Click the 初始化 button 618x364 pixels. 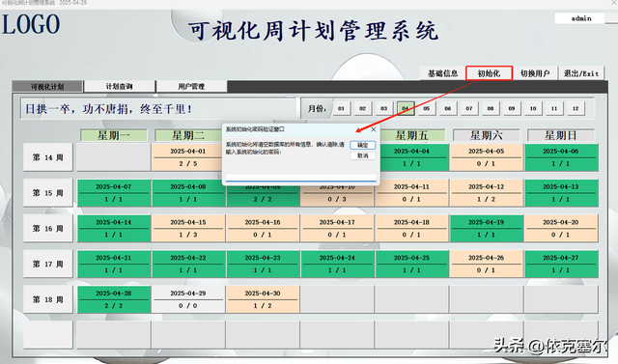pyautogui.click(x=489, y=73)
